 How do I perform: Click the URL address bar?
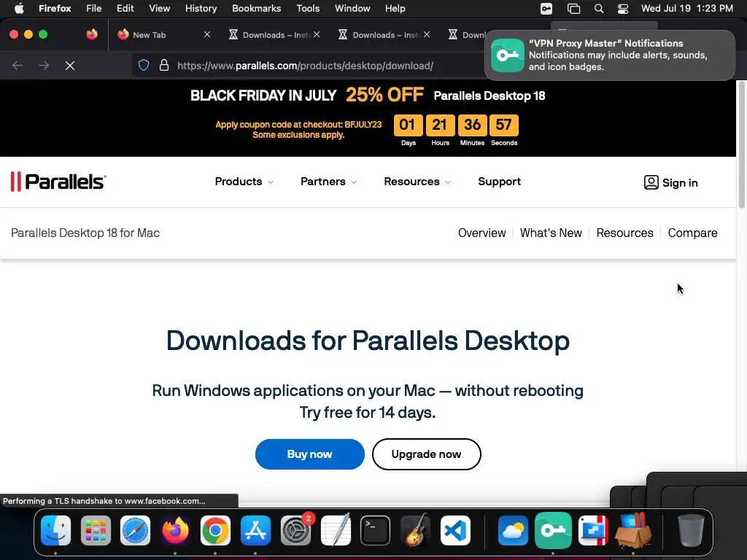click(305, 66)
